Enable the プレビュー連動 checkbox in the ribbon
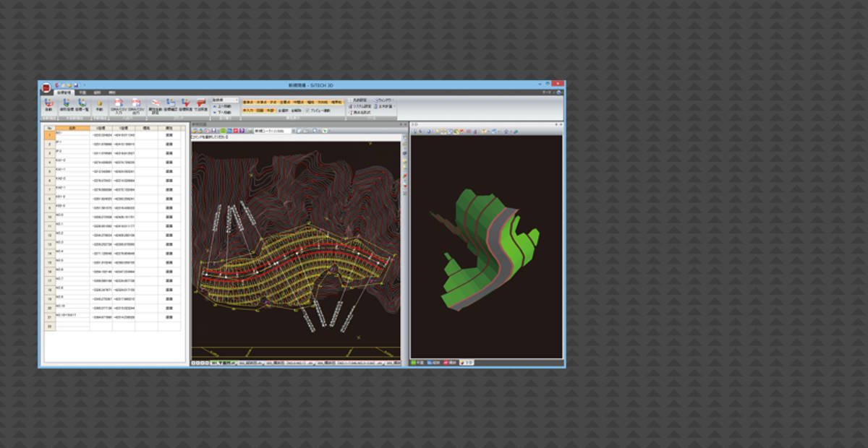 tap(307, 110)
